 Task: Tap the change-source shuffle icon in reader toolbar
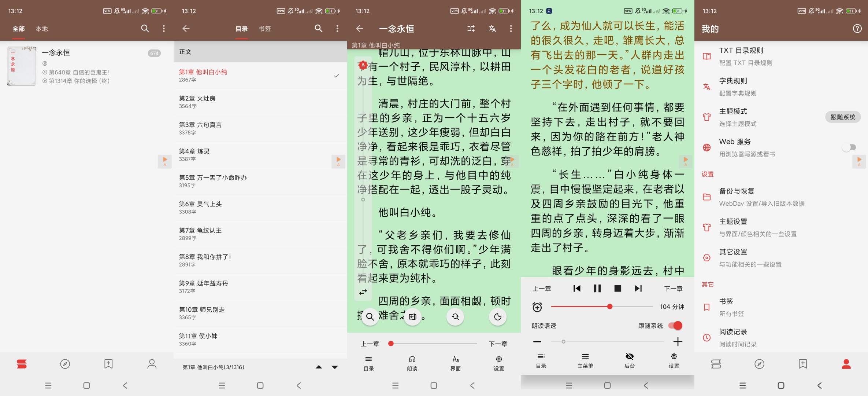[x=471, y=29]
